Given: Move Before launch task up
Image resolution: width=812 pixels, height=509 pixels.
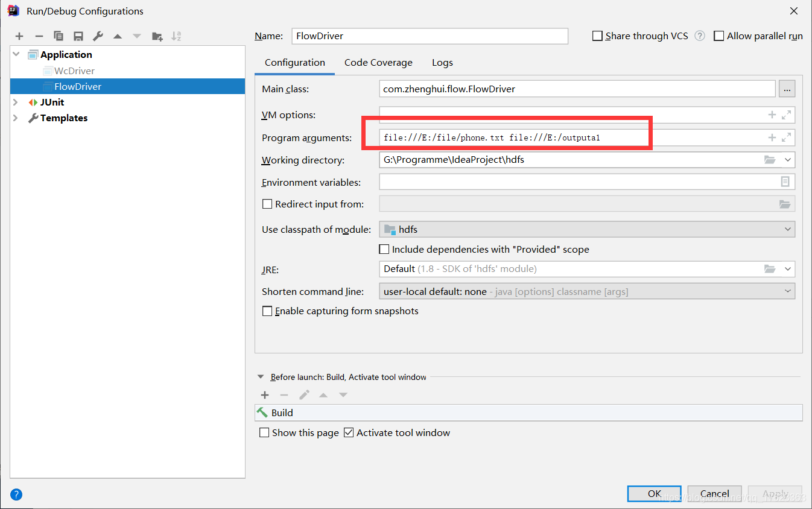Looking at the screenshot, I should pos(323,395).
